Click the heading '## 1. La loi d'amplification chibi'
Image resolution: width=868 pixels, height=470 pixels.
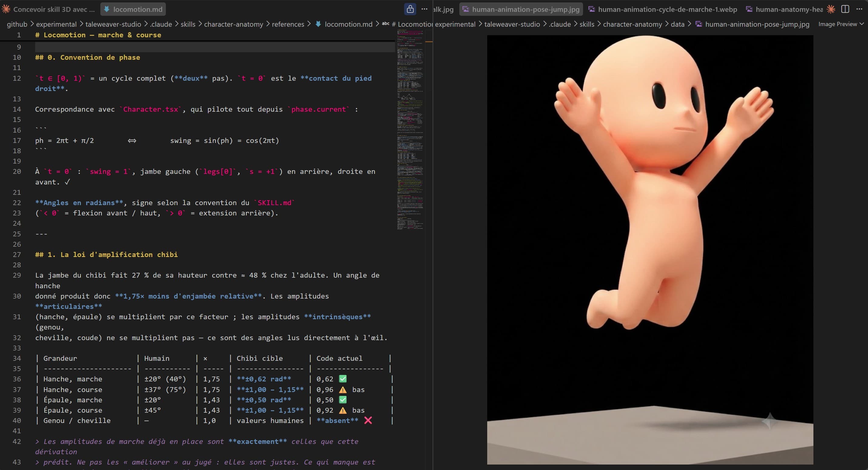point(106,255)
